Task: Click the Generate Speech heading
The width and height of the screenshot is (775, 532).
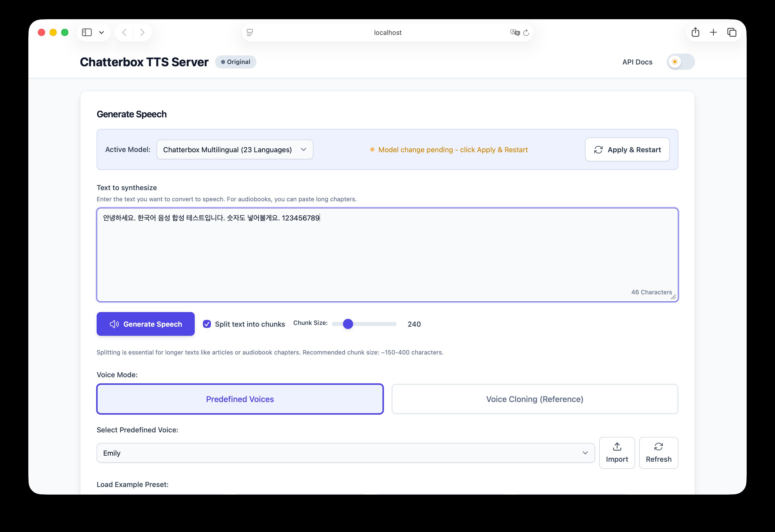Action: (x=132, y=114)
